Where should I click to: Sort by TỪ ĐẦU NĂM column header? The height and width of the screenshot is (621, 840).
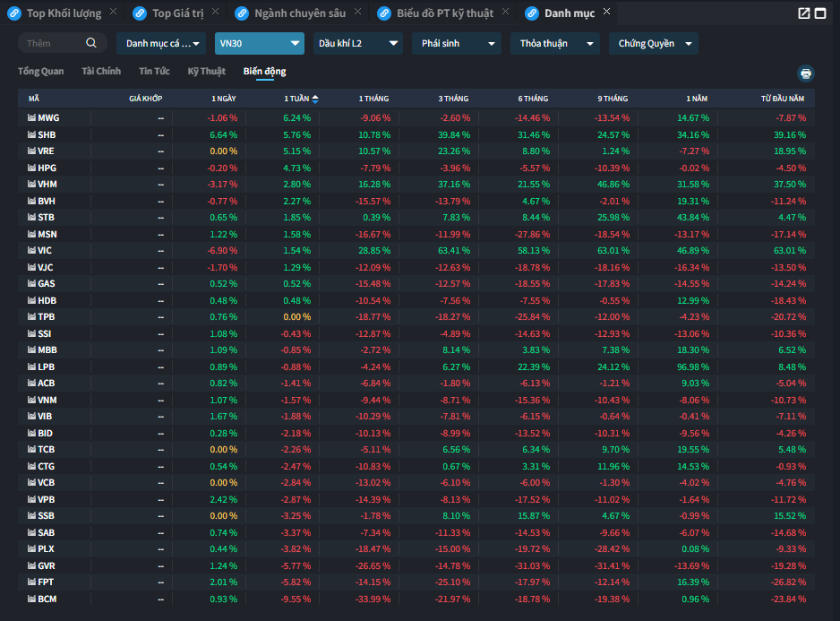point(783,99)
